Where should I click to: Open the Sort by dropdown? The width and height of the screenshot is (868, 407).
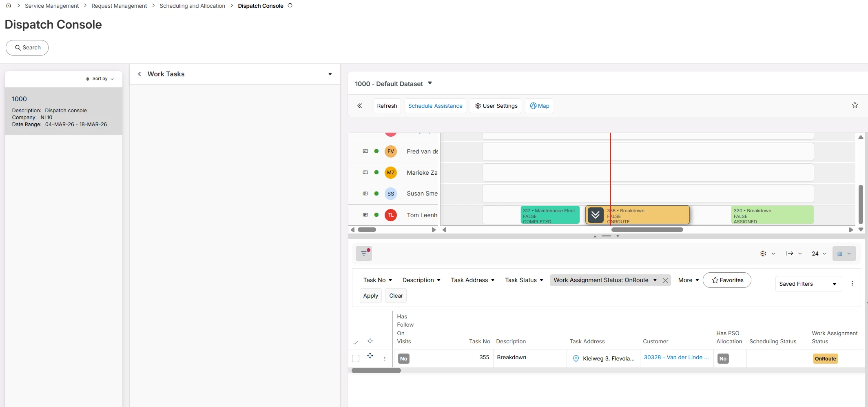point(100,79)
